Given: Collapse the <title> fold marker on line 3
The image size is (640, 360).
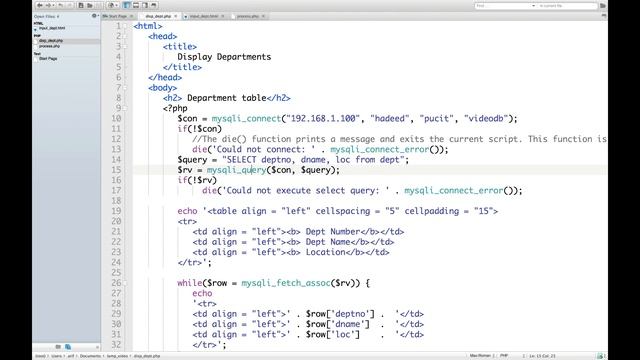Looking at the screenshot, I should (125, 47).
